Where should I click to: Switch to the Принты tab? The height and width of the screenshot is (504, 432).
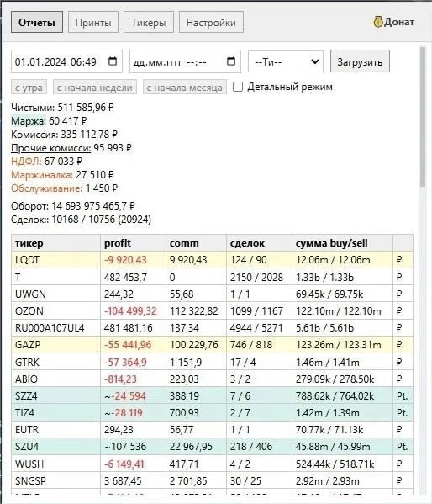click(x=93, y=22)
